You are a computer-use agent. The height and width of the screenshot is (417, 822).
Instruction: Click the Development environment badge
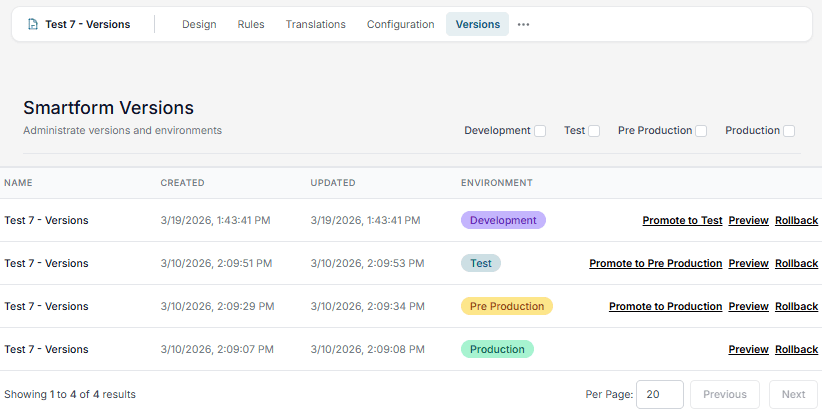[503, 220]
